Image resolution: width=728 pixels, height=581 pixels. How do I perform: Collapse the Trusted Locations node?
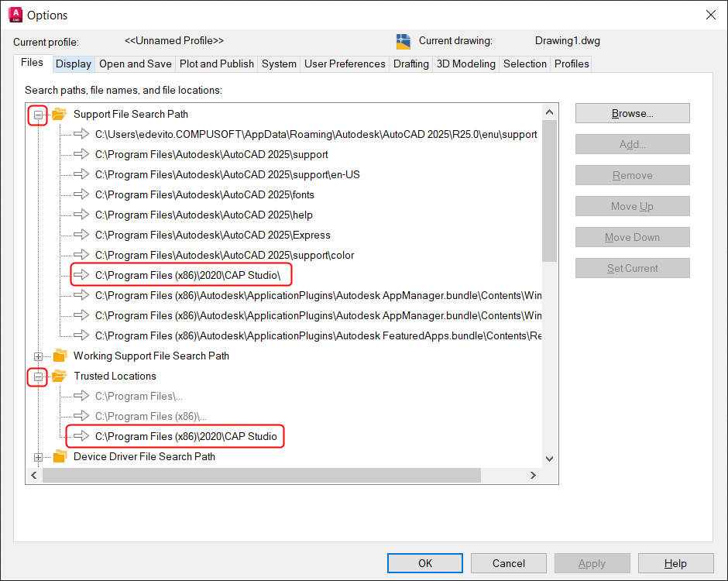[38, 376]
